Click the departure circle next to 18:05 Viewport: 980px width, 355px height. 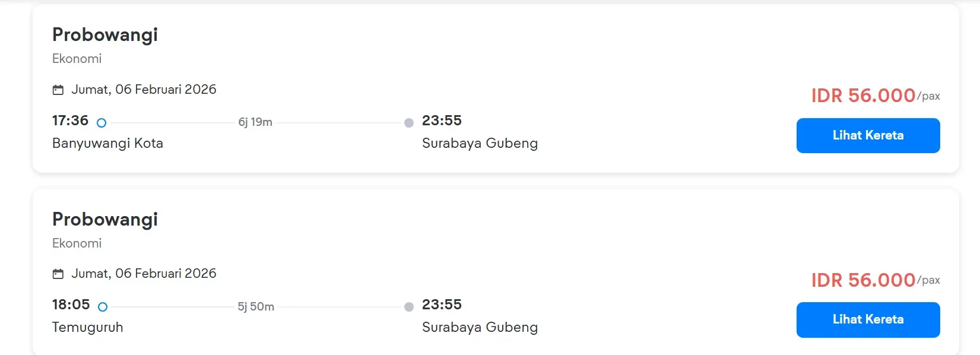point(104,307)
